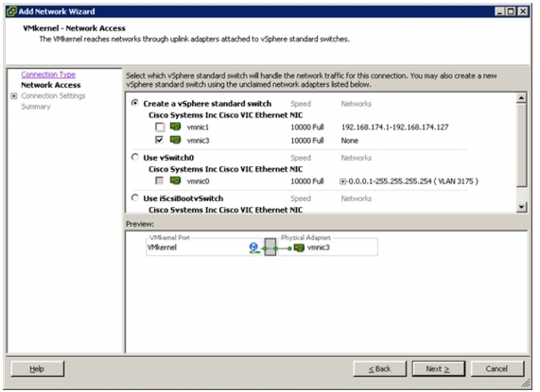This screenshot has height=392, width=540.
Task: Check the vmnic1 adapter checkbox
Action: click(x=160, y=128)
